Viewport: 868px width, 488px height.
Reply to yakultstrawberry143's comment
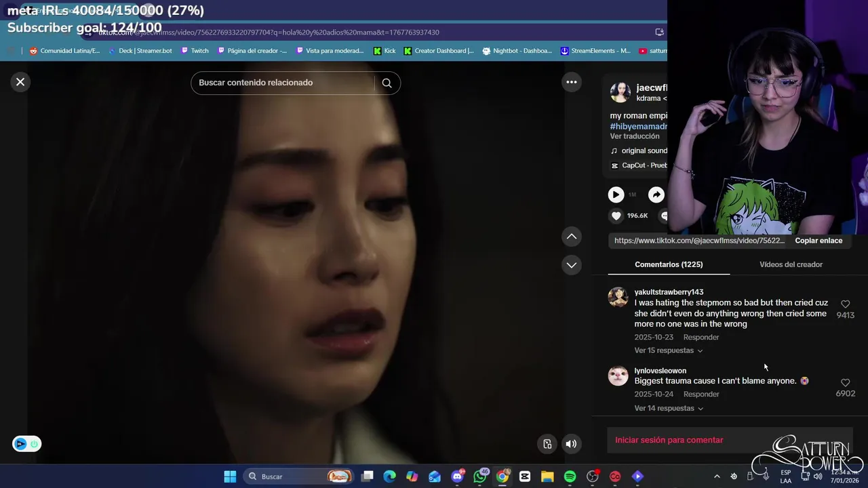point(701,338)
